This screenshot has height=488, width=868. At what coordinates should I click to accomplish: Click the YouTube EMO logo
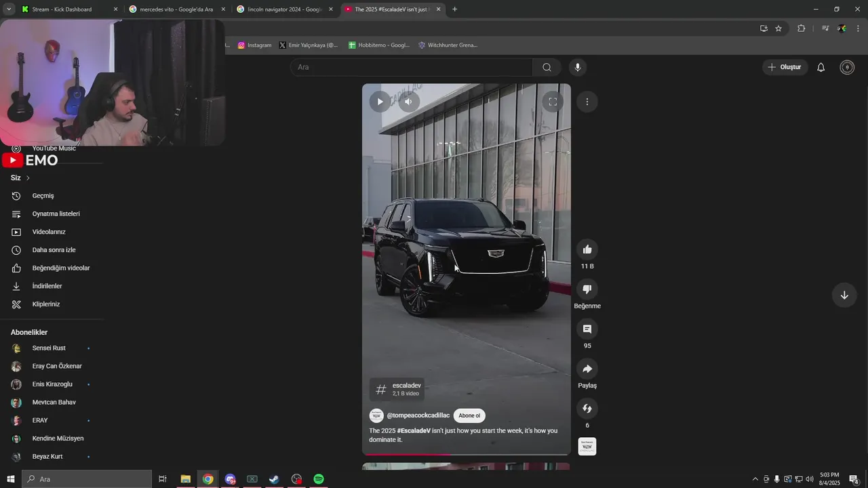31,161
